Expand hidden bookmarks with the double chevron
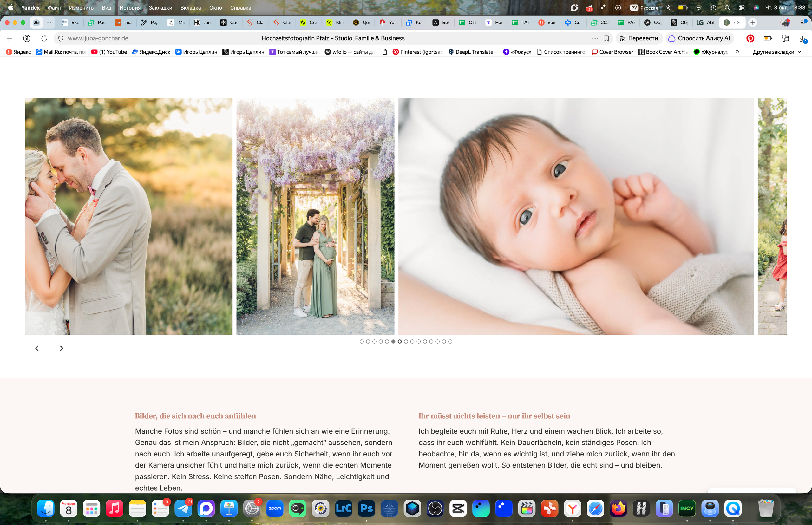Screen dimensions: 812x525 pos(737,52)
